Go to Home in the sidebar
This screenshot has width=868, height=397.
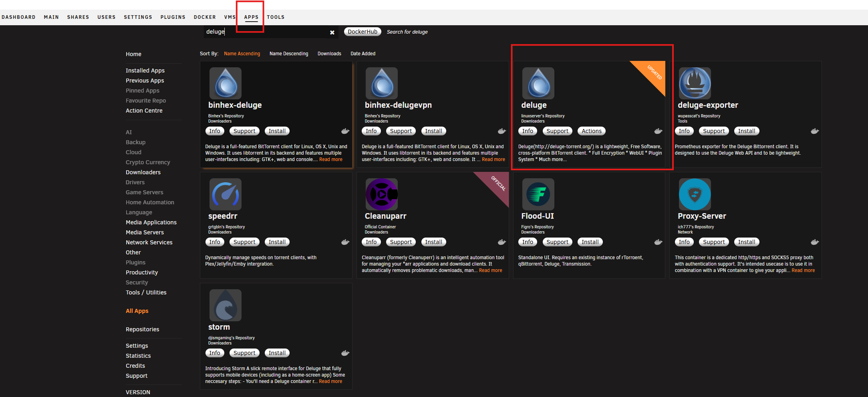(133, 54)
